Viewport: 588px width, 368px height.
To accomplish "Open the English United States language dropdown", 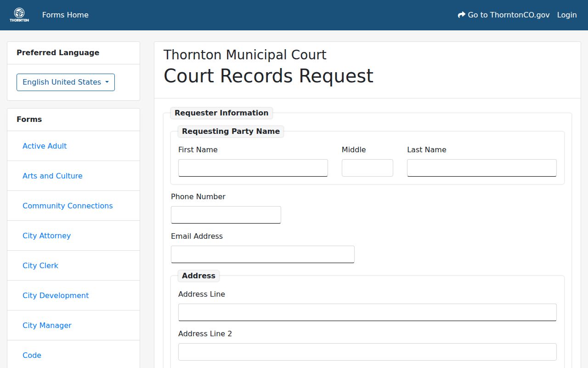I will tap(66, 82).
